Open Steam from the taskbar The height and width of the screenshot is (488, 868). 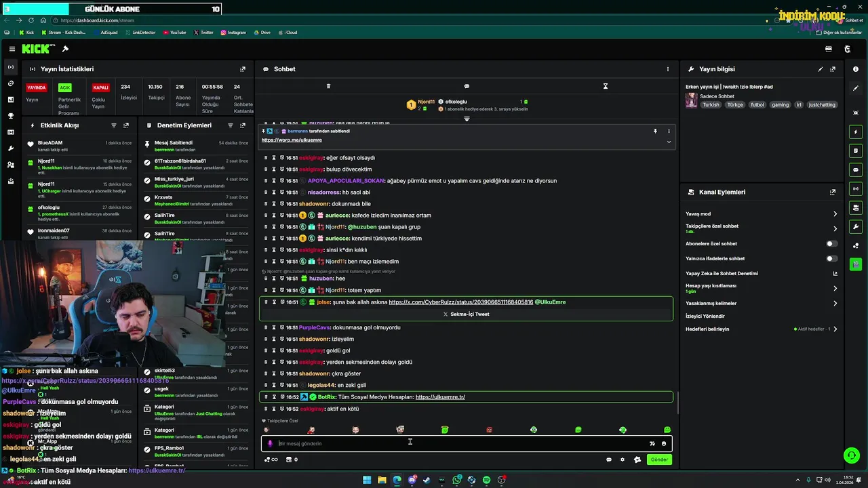[x=427, y=480]
